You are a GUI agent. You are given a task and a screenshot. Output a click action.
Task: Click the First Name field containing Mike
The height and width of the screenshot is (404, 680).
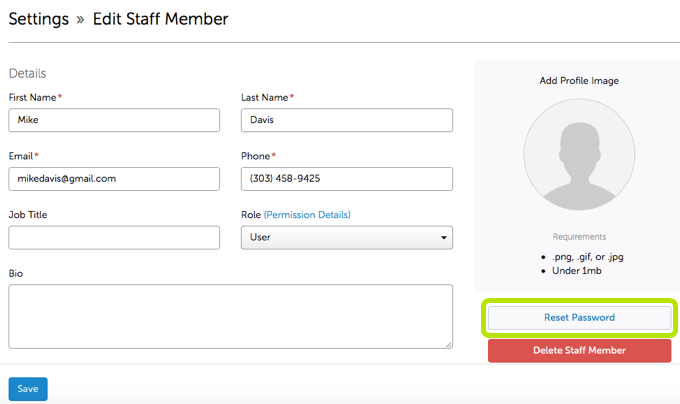pos(114,120)
